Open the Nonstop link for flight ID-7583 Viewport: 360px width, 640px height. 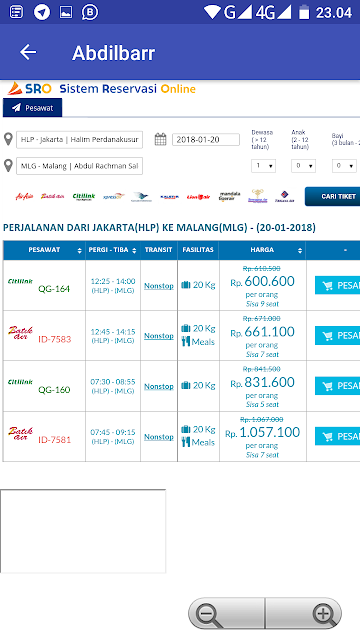(x=159, y=336)
